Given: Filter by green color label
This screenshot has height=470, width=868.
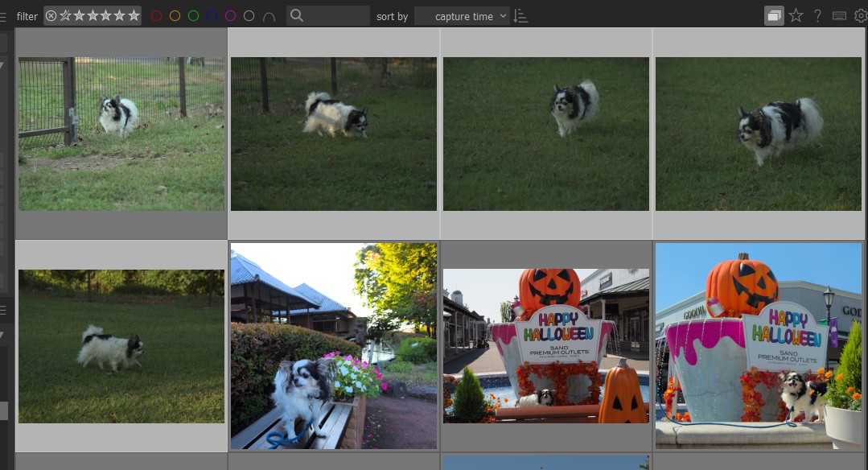Looking at the screenshot, I should (193, 16).
